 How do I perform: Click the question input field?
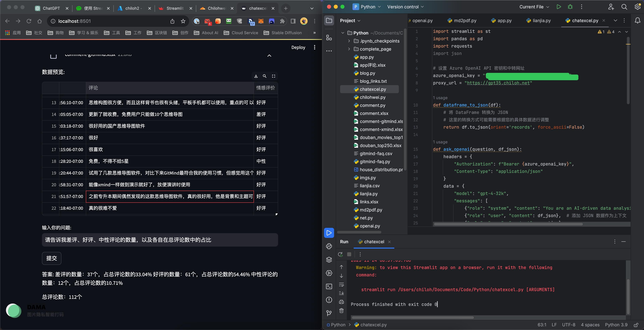pos(160,240)
